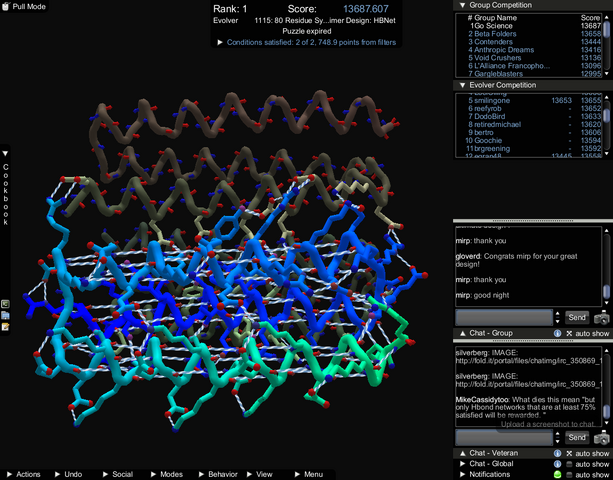
Task: Click scroll-up arrow of Group chat log
Action: [607, 231]
